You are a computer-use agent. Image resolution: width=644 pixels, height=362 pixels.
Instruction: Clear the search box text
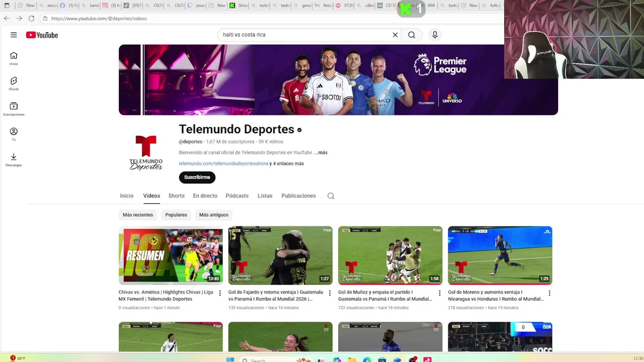click(395, 35)
